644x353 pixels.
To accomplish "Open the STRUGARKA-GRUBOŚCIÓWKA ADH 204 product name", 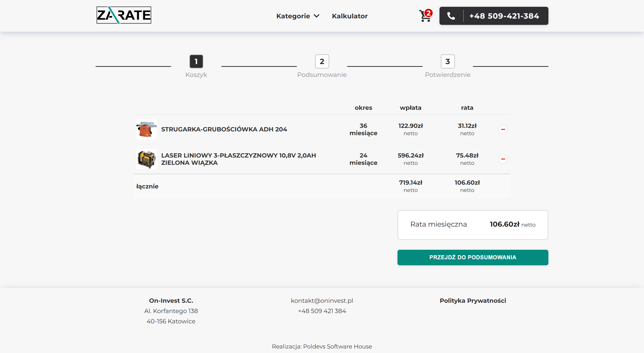I will 224,129.
